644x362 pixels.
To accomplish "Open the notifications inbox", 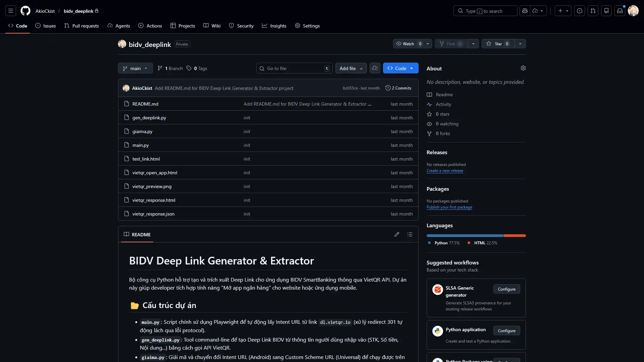I will click(x=620, y=11).
